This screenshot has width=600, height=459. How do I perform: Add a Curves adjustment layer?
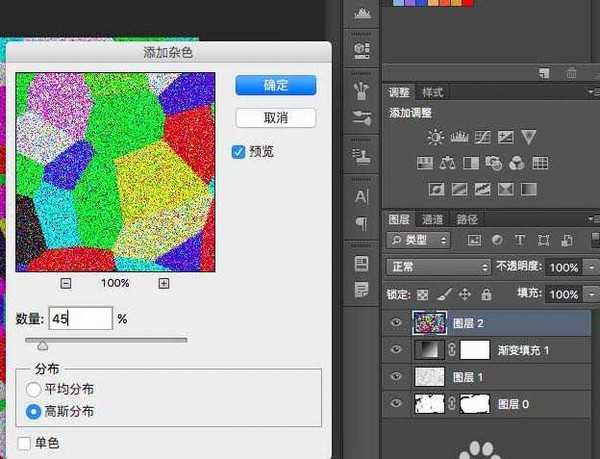pyautogui.click(x=483, y=137)
